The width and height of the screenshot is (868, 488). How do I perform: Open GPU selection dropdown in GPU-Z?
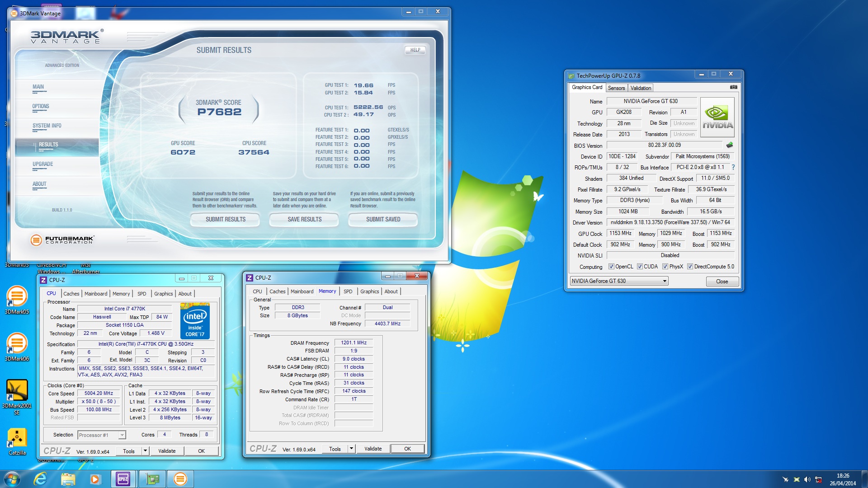[x=619, y=281]
